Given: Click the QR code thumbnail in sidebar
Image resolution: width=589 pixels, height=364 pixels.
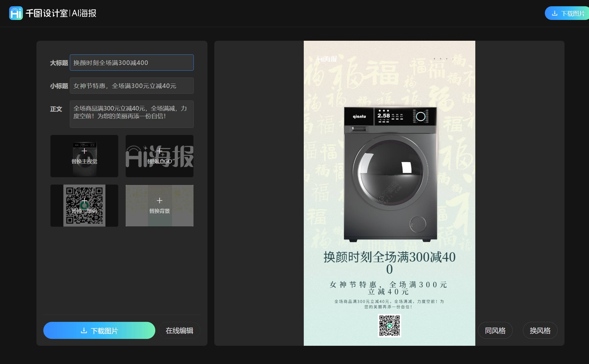Looking at the screenshot, I should point(84,205).
